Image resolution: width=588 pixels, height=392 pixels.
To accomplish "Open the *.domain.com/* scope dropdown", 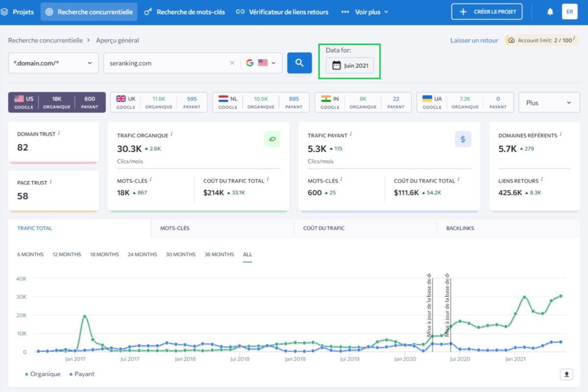I will coord(53,63).
